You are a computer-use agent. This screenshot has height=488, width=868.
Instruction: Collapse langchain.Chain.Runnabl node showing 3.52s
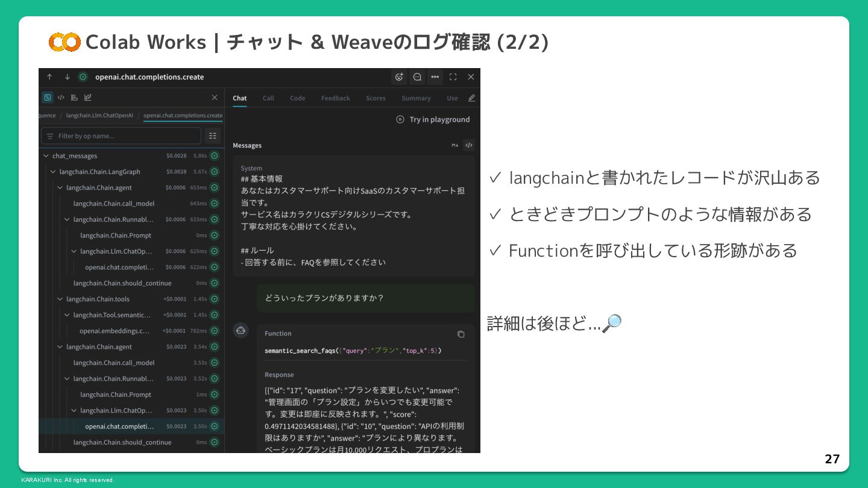click(x=67, y=379)
